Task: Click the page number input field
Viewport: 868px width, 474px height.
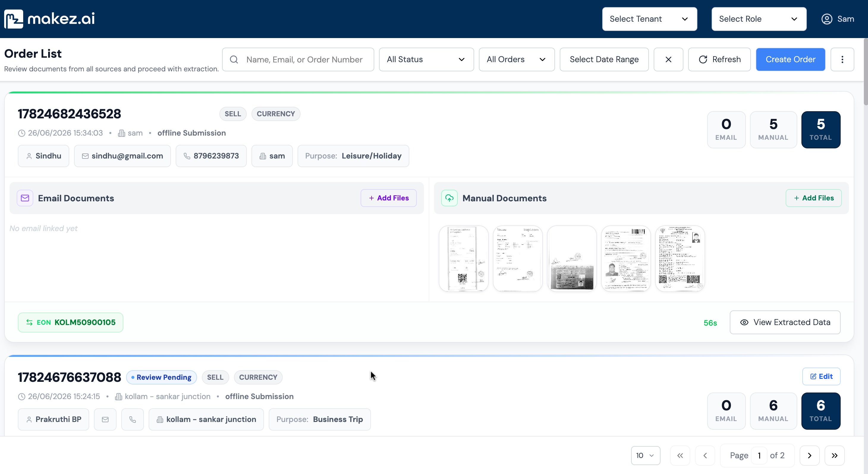Action: 759,456
